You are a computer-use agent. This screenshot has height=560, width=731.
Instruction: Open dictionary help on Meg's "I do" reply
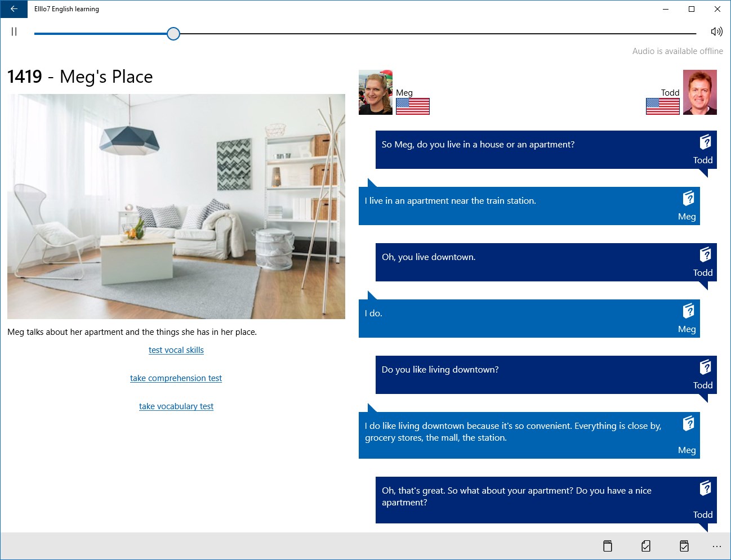(x=689, y=311)
